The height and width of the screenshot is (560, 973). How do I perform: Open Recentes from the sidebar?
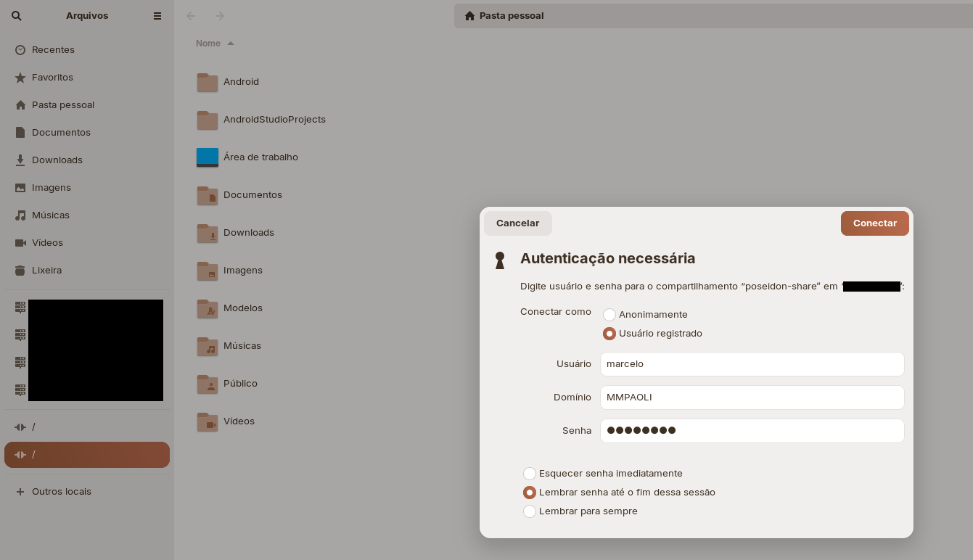pos(53,49)
